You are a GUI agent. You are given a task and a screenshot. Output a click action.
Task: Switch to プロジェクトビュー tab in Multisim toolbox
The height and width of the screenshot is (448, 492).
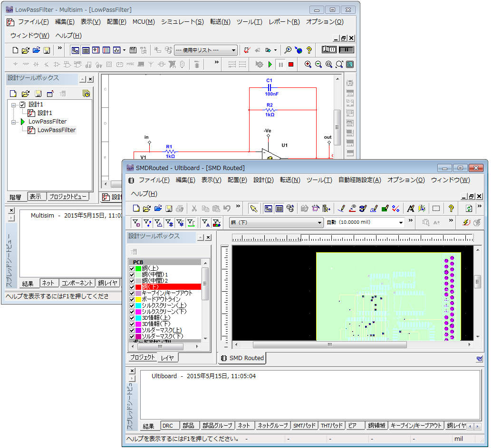(68, 197)
